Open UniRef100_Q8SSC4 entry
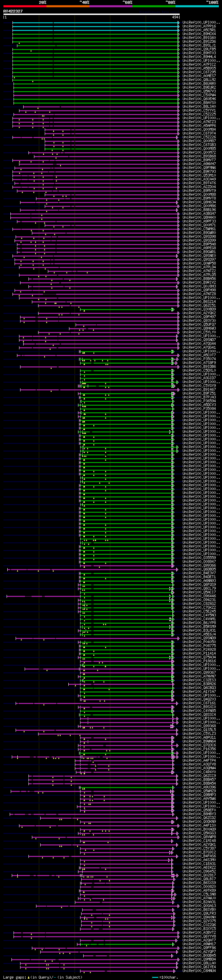The height and width of the screenshot is (980, 222). click(199, 714)
